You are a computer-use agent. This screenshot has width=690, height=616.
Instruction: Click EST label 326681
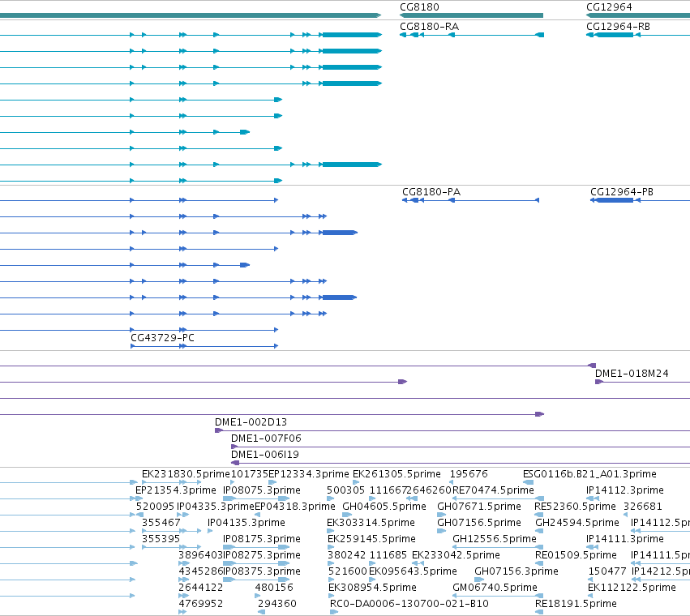click(x=642, y=507)
